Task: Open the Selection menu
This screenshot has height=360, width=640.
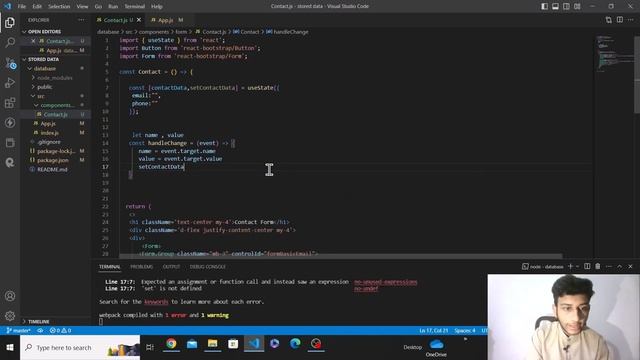Action: [59, 6]
